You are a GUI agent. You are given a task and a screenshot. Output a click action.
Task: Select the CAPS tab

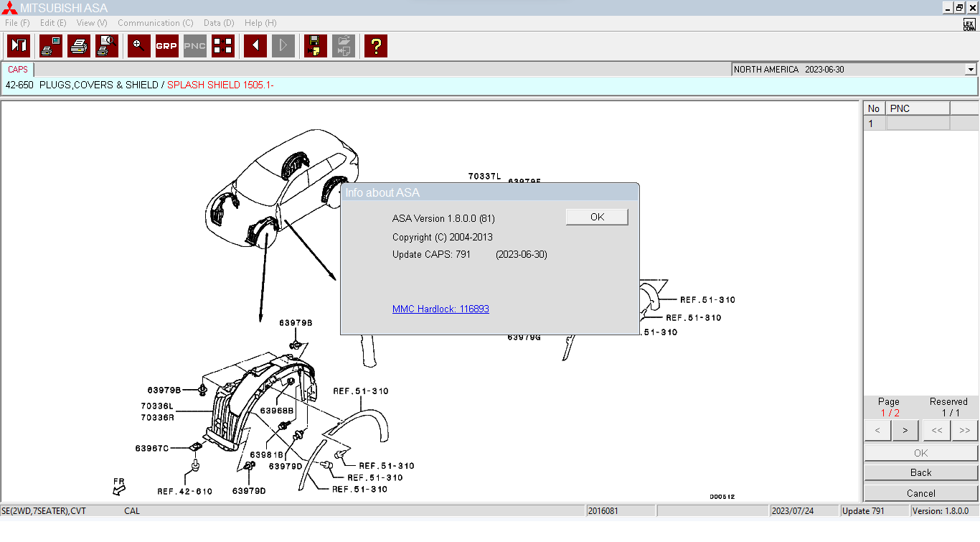pos(18,70)
